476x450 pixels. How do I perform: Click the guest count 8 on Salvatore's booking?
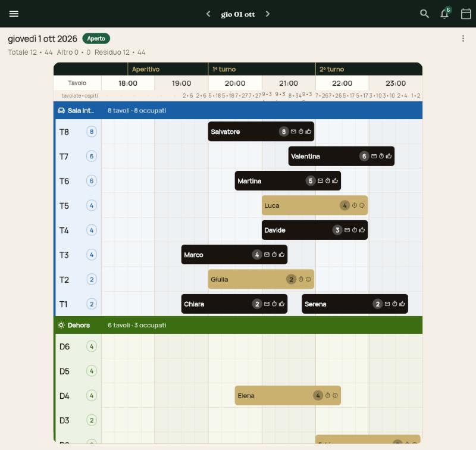point(284,132)
